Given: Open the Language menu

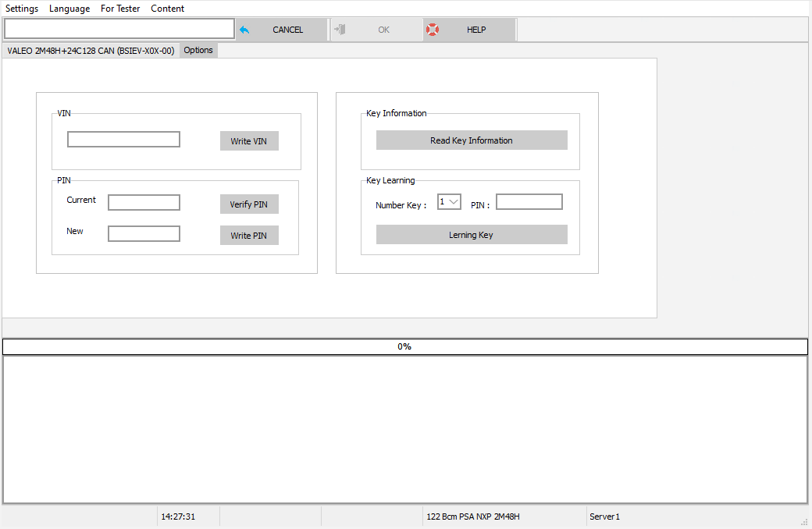Looking at the screenshot, I should coord(69,9).
